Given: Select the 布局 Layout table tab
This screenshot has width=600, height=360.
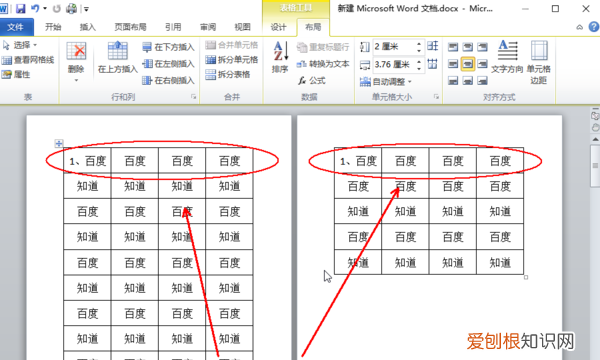Looking at the screenshot, I should 313,27.
